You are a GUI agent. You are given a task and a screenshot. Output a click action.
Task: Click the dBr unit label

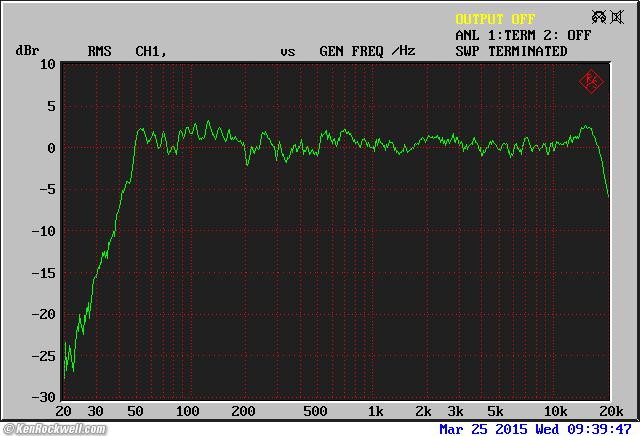click(27, 51)
